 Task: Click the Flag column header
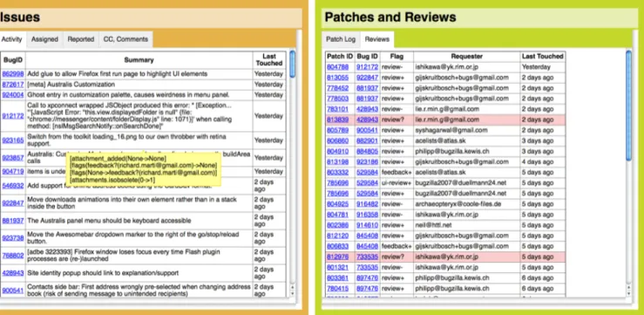click(x=397, y=57)
